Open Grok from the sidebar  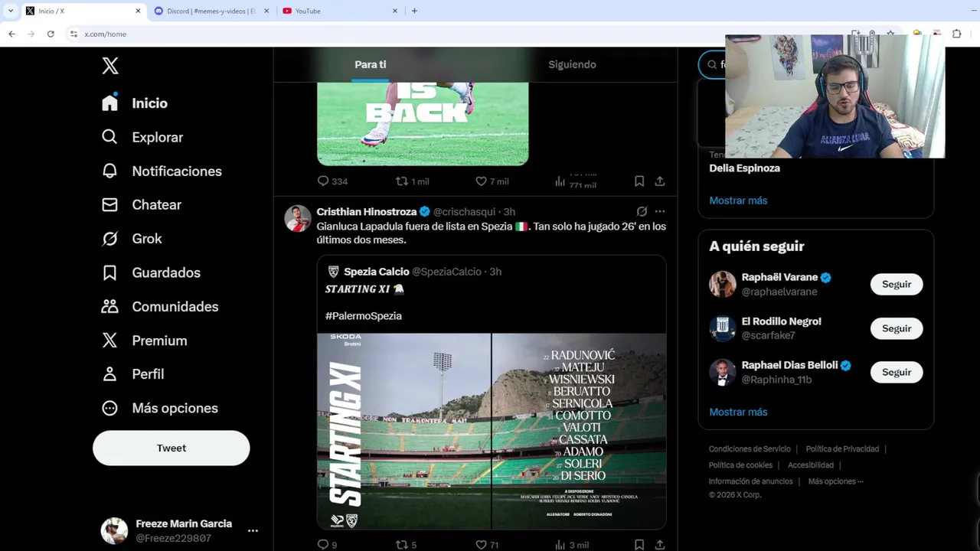point(132,239)
